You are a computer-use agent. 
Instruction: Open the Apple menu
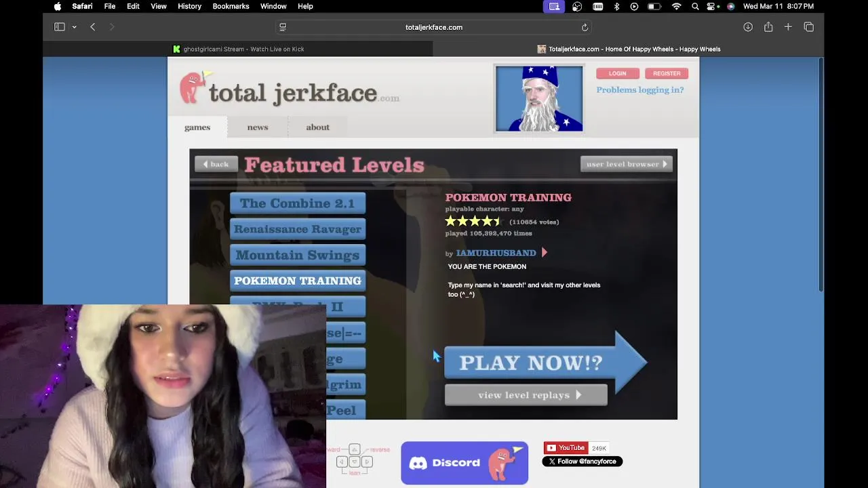click(58, 6)
